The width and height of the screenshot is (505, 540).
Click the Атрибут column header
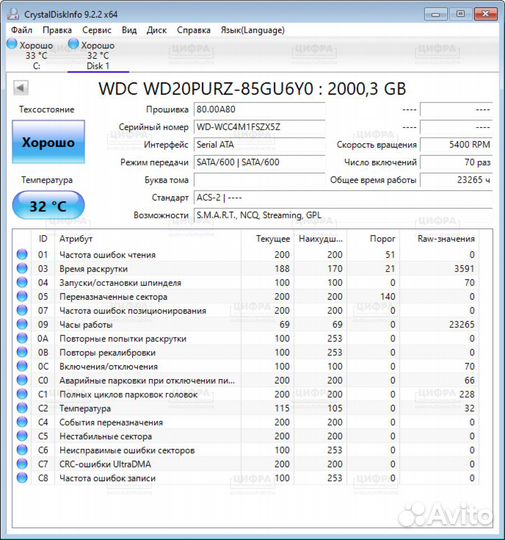(148, 239)
